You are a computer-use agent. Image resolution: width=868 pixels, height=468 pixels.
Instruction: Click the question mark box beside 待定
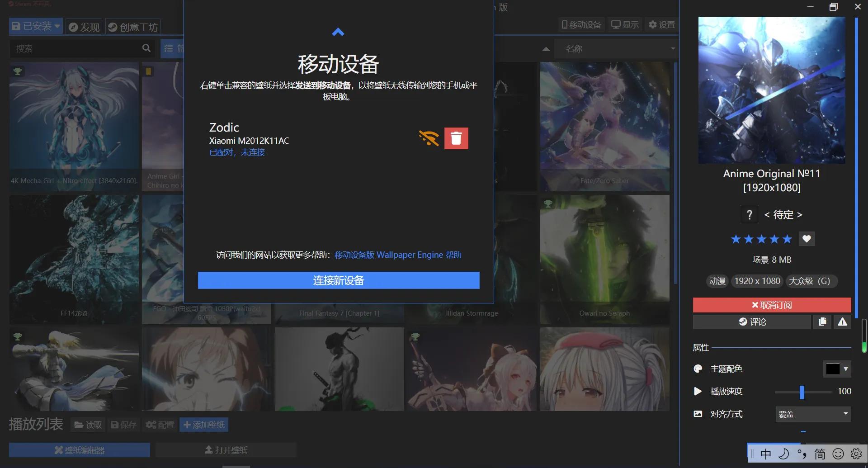[749, 214]
